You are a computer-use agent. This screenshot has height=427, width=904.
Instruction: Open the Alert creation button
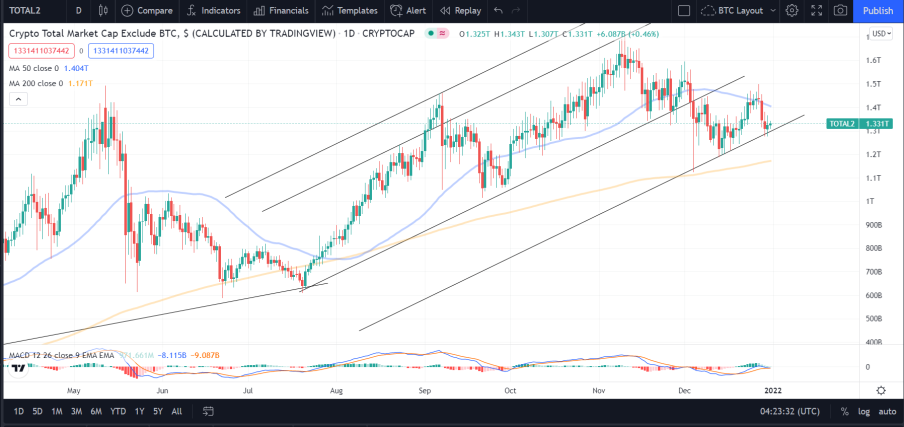[x=408, y=10]
